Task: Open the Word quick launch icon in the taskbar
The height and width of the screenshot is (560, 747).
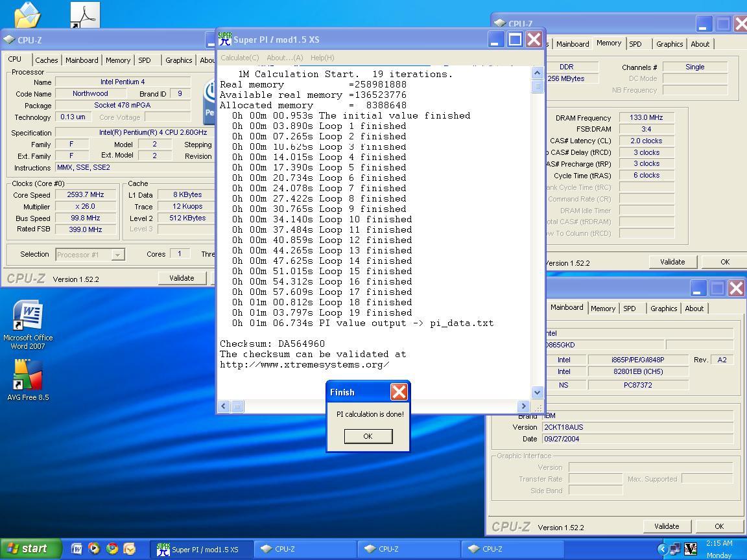Action: click(77, 548)
